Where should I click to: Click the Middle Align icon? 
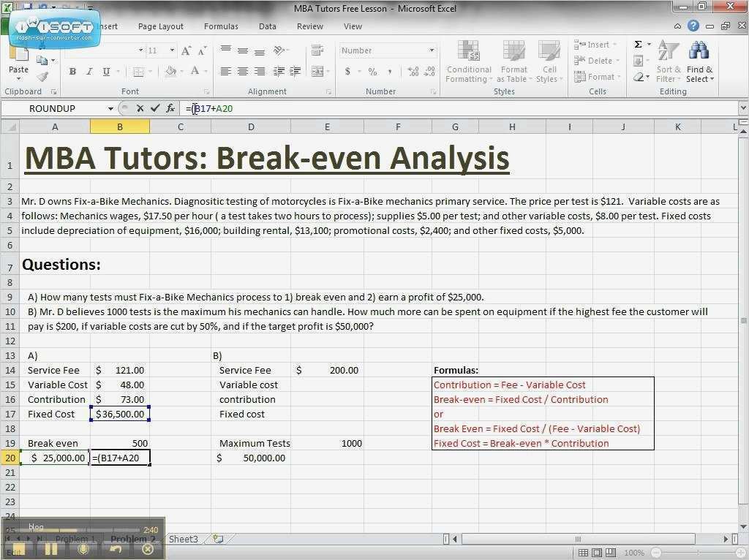(x=243, y=50)
